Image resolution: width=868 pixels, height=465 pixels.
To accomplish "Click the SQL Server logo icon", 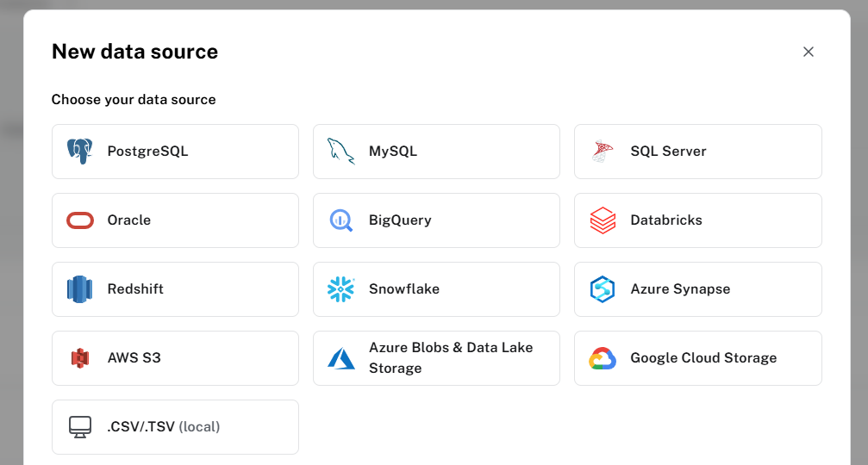I will 603,152.
